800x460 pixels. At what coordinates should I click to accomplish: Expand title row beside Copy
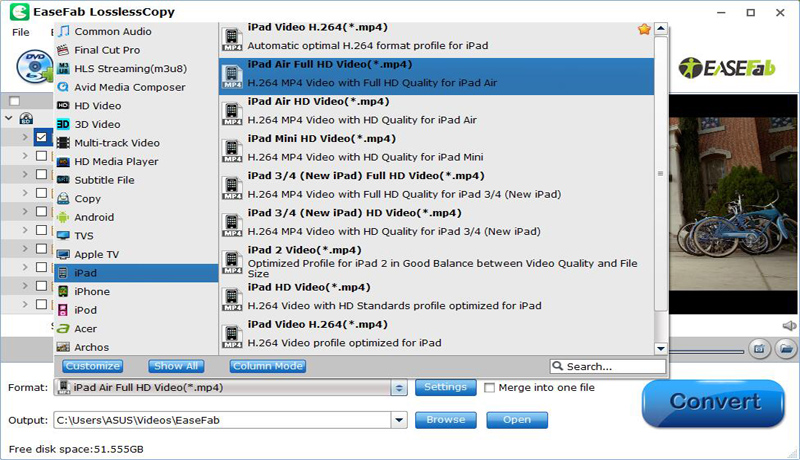coord(25,193)
